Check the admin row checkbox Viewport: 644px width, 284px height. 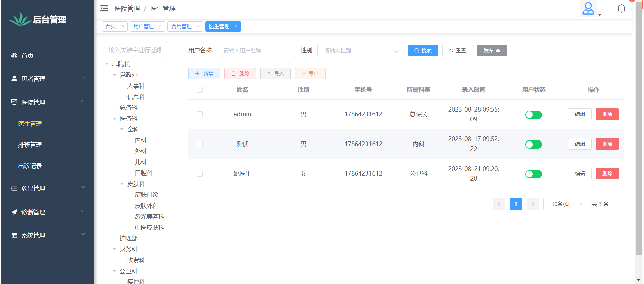pyautogui.click(x=200, y=114)
